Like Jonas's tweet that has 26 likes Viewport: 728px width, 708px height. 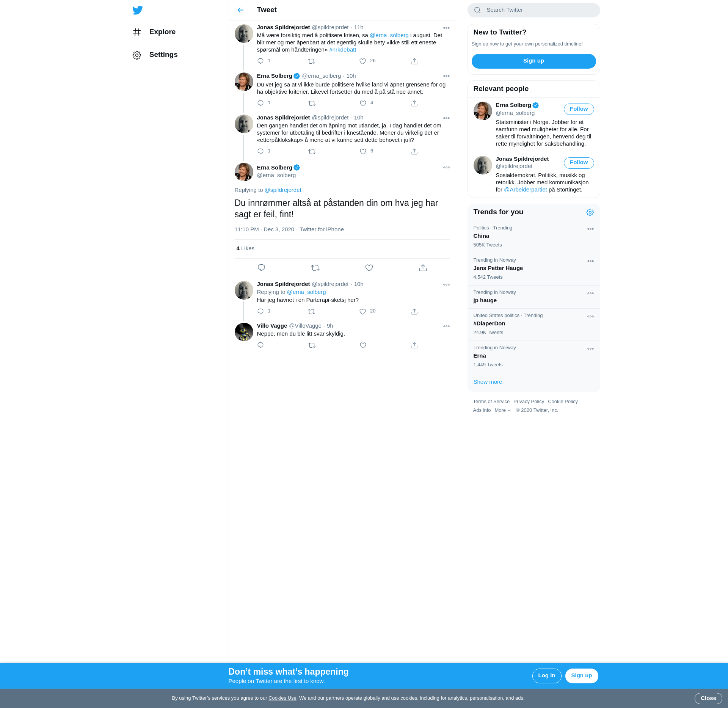tap(363, 61)
